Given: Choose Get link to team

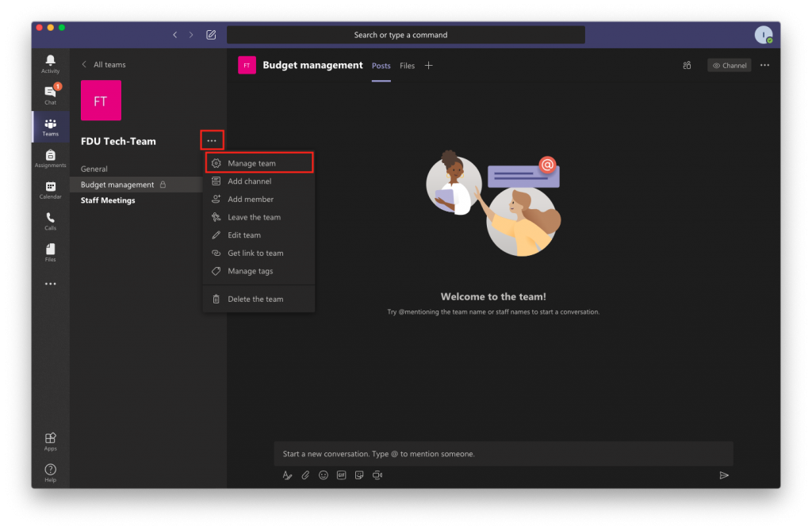Looking at the screenshot, I should point(259,253).
